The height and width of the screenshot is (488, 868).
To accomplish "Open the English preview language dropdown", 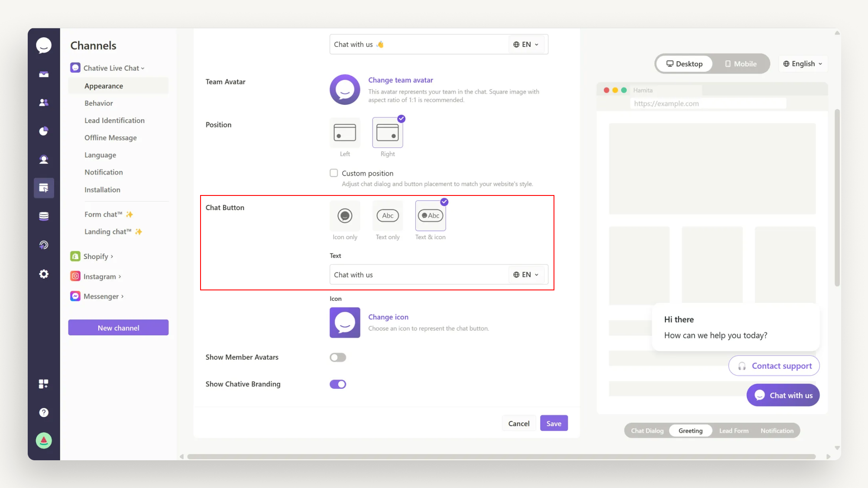I will coord(803,64).
